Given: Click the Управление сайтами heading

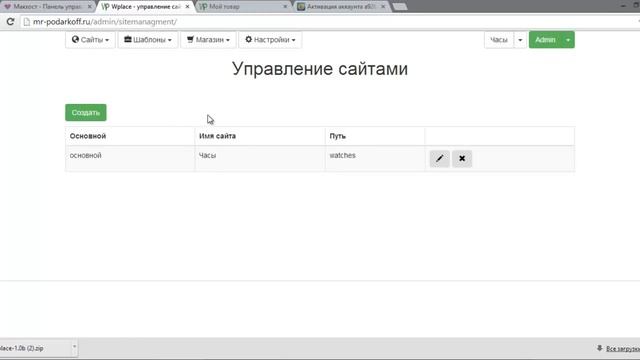Looking at the screenshot, I should tap(320, 69).
